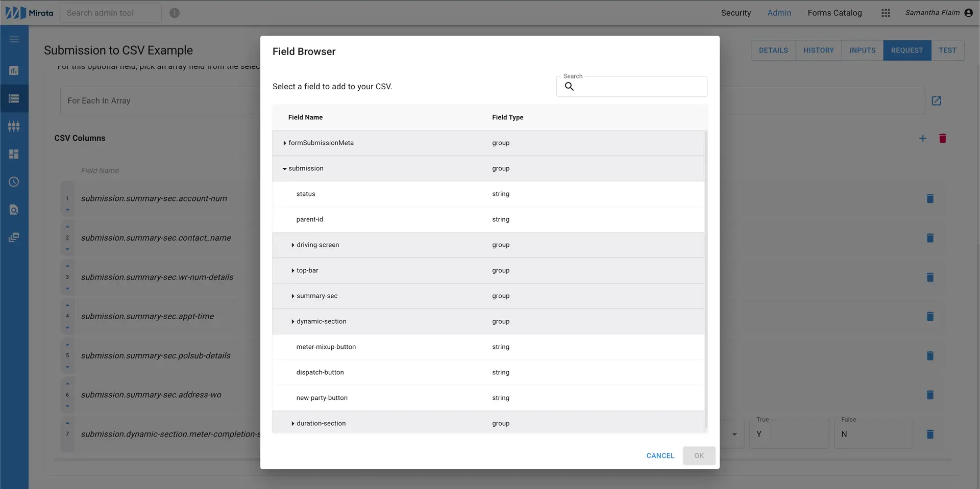The height and width of the screenshot is (489, 980).
Task: Click the red trash icon beside the add button
Action: (x=943, y=138)
